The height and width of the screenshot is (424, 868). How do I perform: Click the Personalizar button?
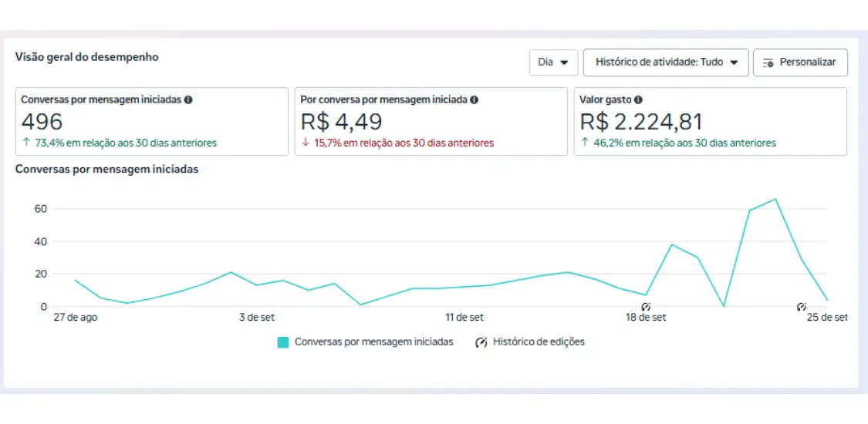(799, 62)
